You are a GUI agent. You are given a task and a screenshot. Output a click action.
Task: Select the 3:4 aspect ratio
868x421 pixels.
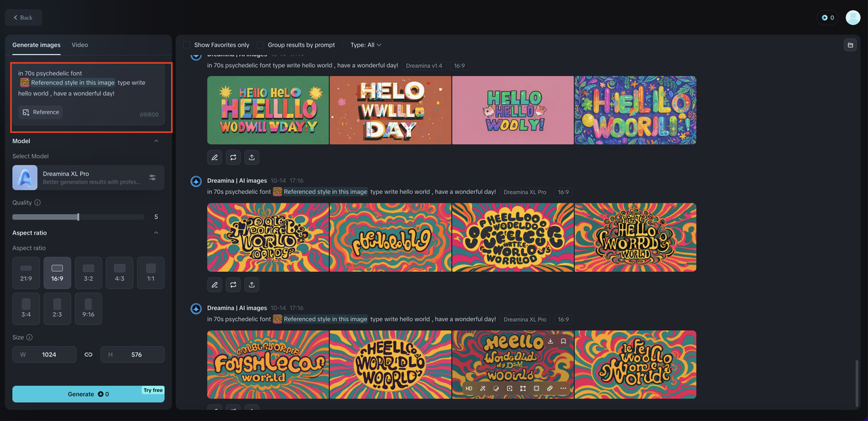coord(26,309)
